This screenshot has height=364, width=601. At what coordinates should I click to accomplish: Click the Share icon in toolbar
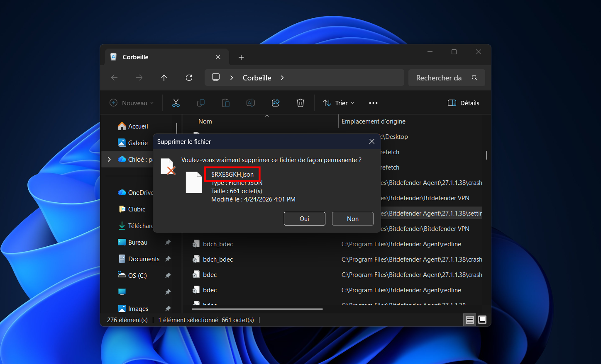276,103
